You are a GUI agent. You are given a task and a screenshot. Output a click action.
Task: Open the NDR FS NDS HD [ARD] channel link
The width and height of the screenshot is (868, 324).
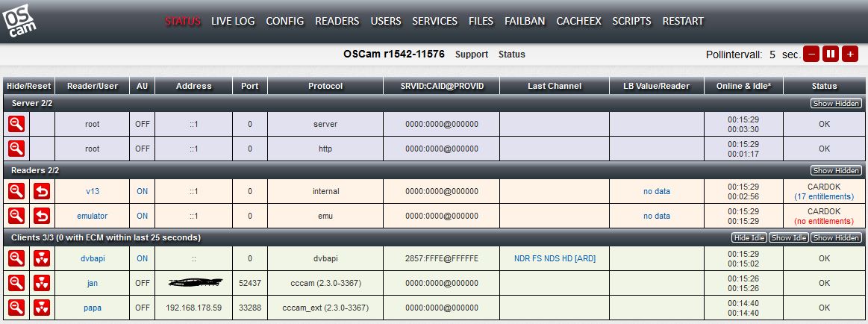tap(555, 258)
